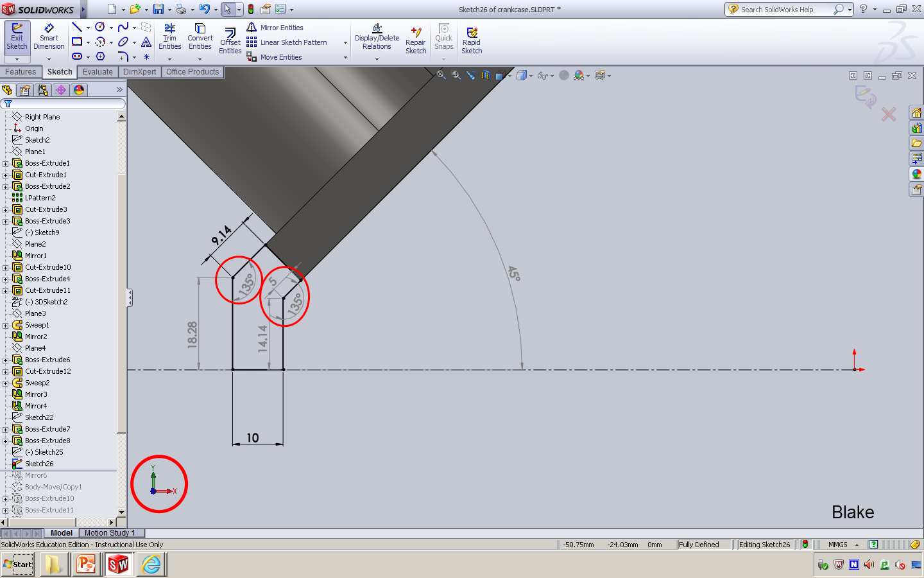Click Move Entities
The image size is (924, 578).
tap(274, 57)
